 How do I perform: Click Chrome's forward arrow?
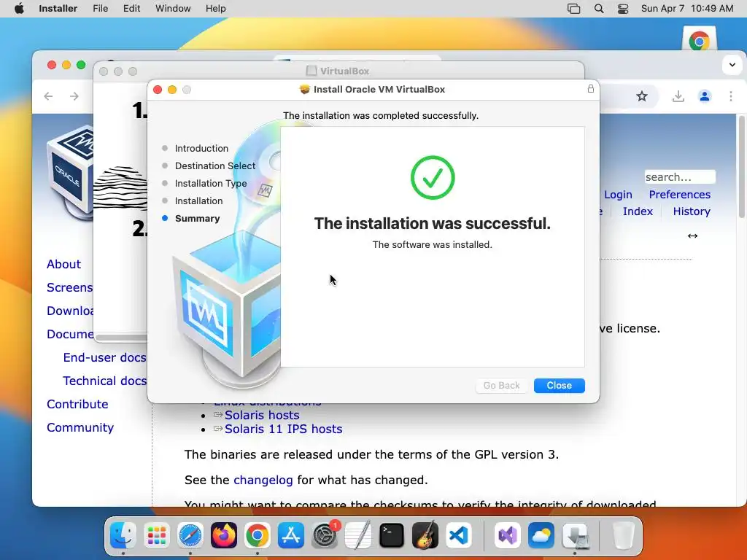click(74, 96)
